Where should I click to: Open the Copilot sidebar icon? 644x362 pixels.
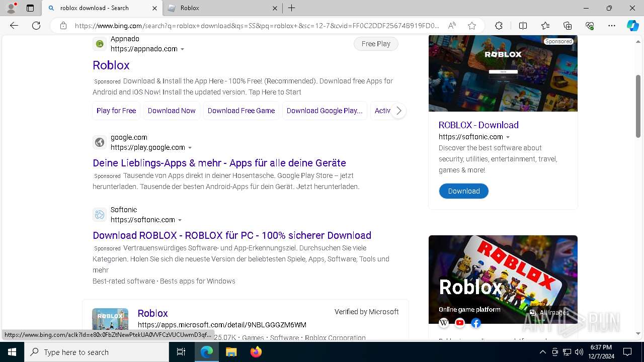(632, 26)
